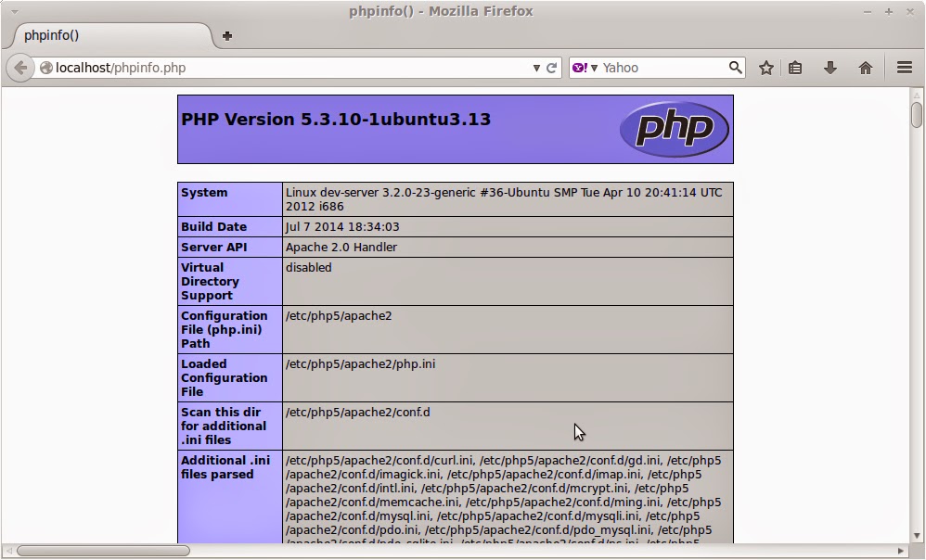Click the horizontal scrollbar thumb

103,551
